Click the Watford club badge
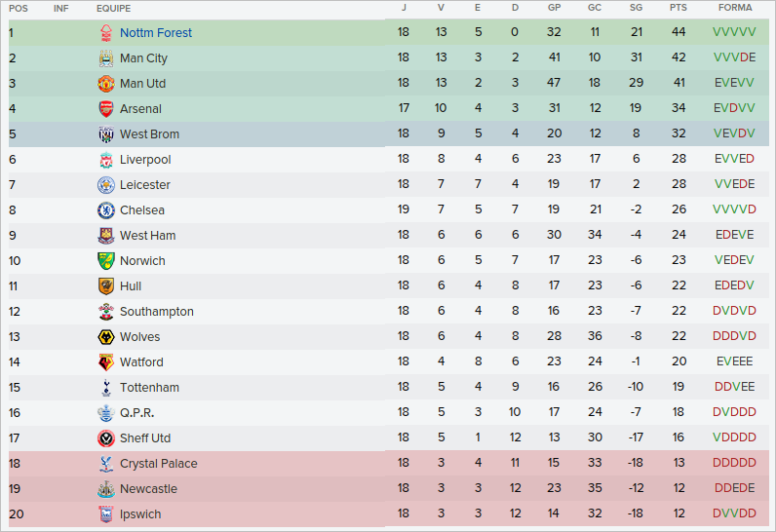This screenshot has width=776, height=532. (106, 362)
